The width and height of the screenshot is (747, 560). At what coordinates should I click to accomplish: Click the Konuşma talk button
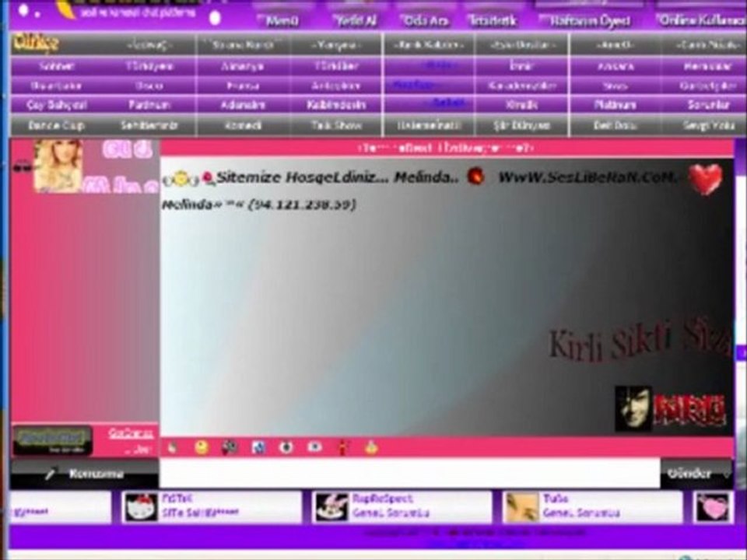click(85, 474)
